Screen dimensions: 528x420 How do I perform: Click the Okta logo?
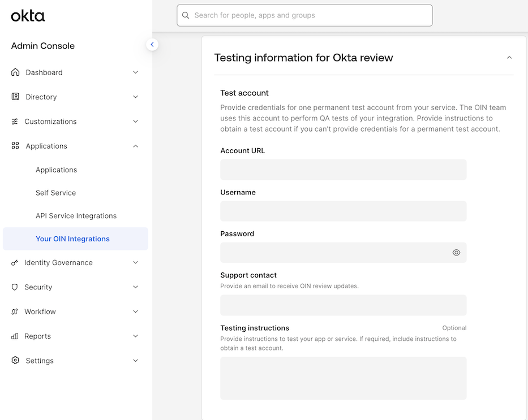click(28, 16)
